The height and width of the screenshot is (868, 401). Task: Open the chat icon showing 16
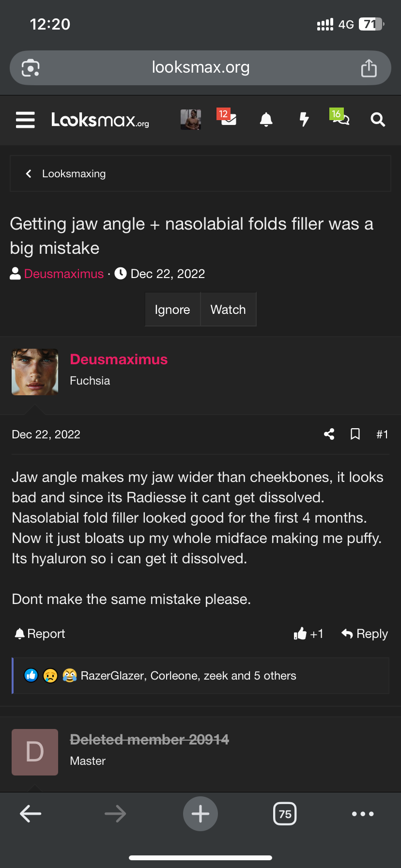pos(340,118)
